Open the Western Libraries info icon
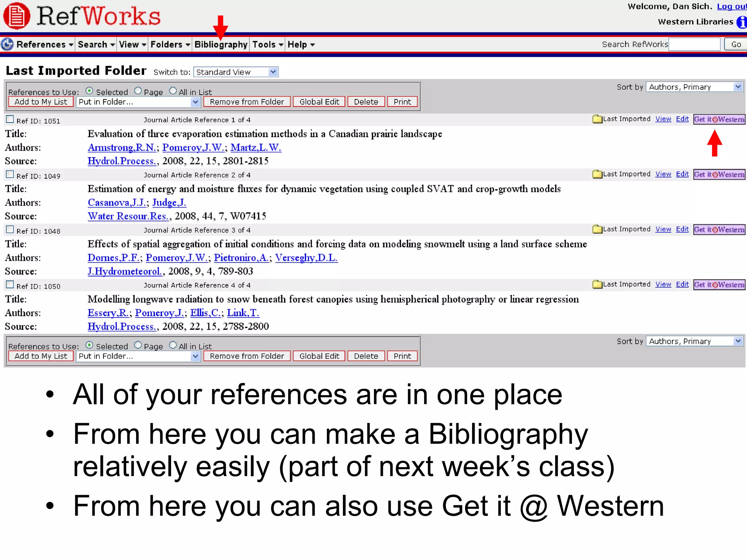The width and height of the screenshot is (747, 560). (742, 22)
